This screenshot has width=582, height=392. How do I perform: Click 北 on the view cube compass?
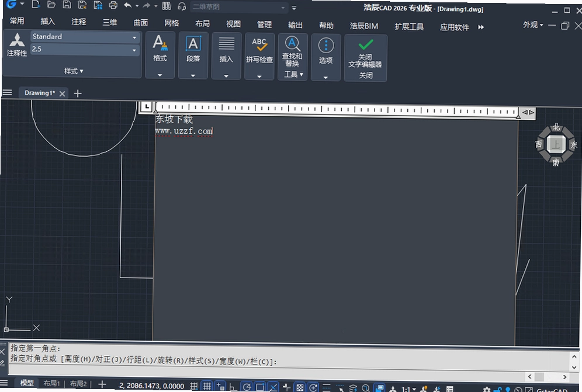pyautogui.click(x=556, y=127)
